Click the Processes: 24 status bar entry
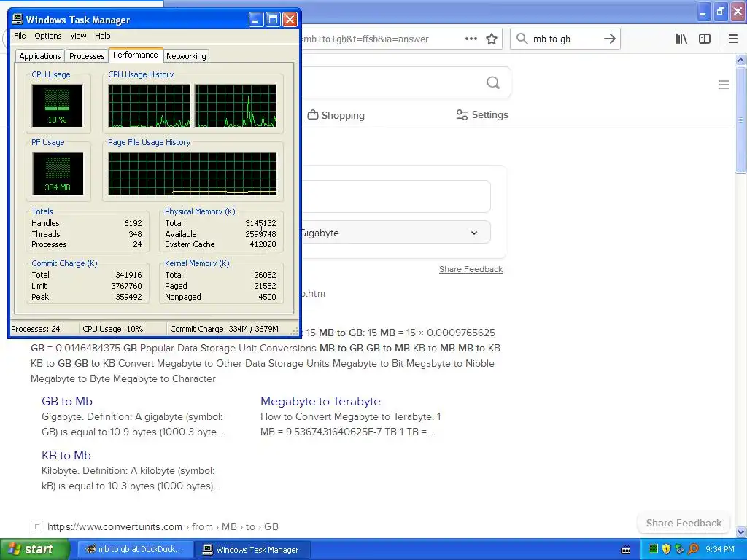The width and height of the screenshot is (747, 560). (x=44, y=329)
